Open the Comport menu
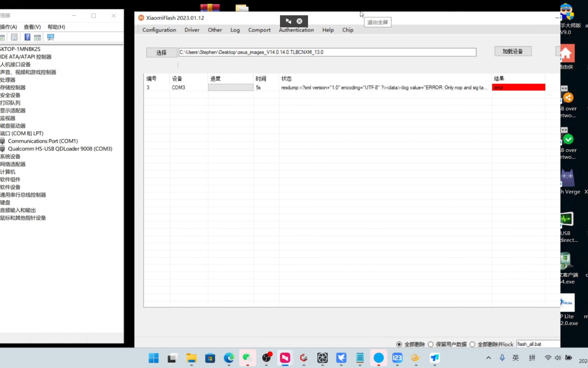The height and width of the screenshot is (368, 588). [259, 30]
